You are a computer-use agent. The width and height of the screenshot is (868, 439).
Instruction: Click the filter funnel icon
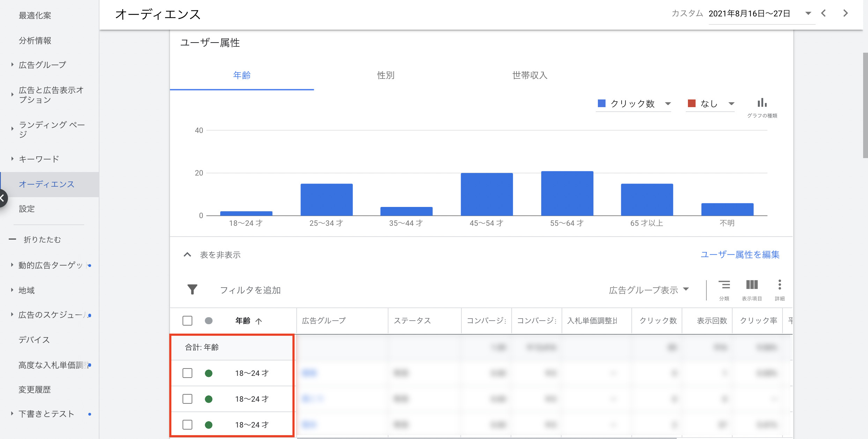tap(192, 289)
